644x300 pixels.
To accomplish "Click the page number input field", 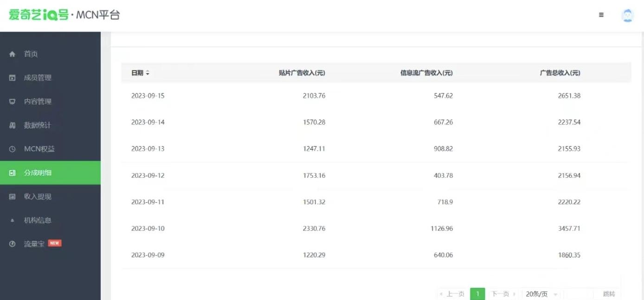I will [x=579, y=294].
